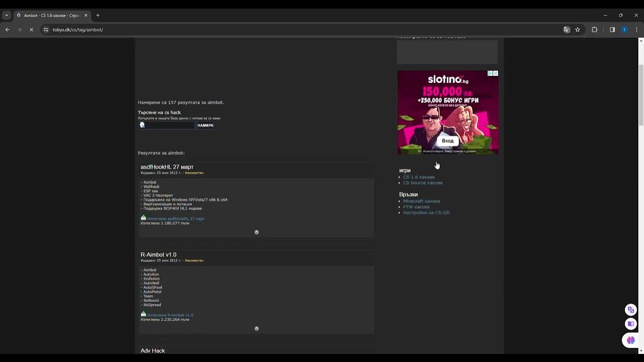The width and height of the screenshot is (644, 362).
Task: Open Настройки на CS:GO link
Action: click(x=427, y=213)
